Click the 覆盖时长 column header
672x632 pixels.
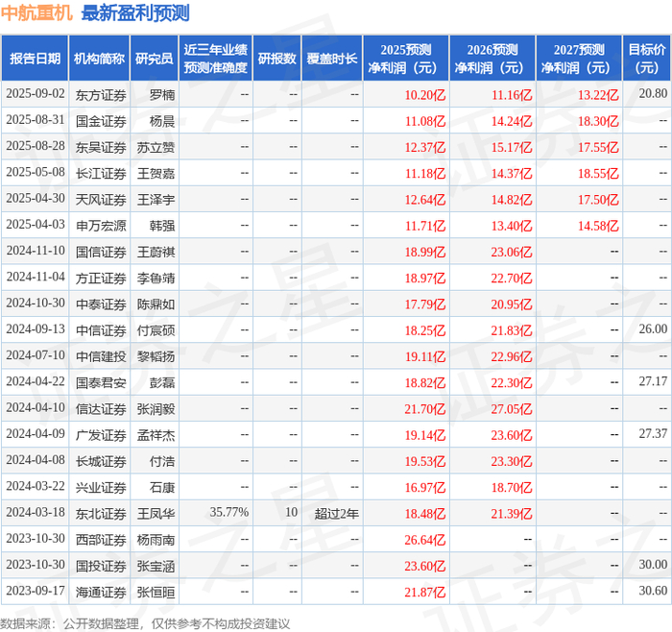(x=332, y=59)
